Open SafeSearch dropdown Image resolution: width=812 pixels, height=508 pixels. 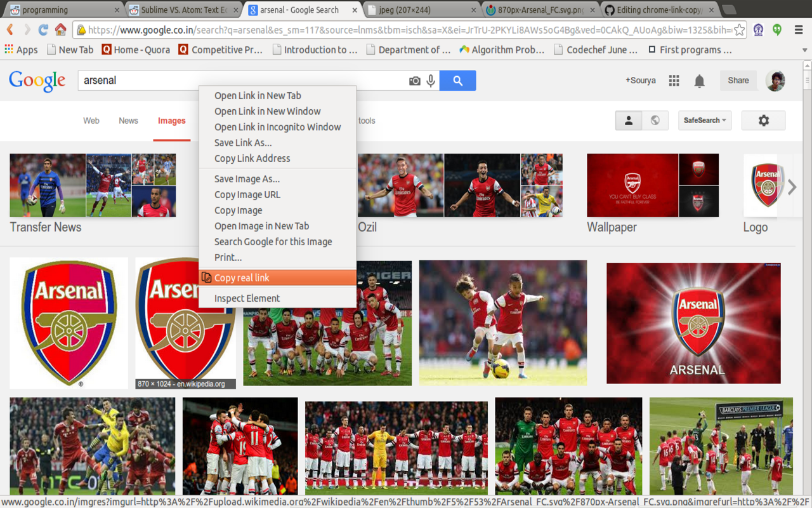coord(705,121)
